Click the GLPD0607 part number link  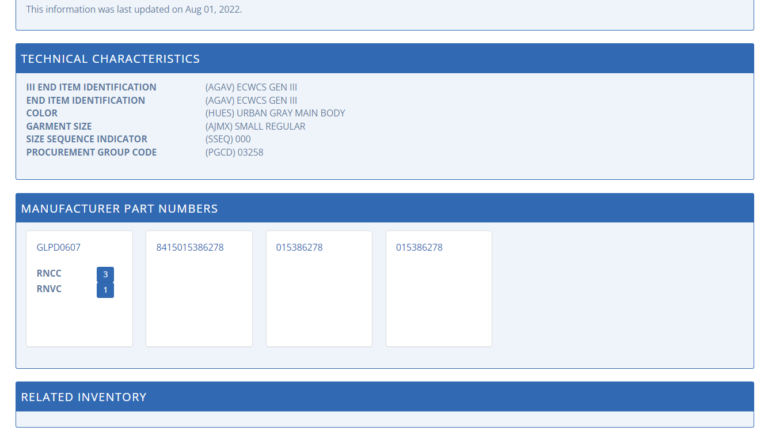click(x=58, y=247)
